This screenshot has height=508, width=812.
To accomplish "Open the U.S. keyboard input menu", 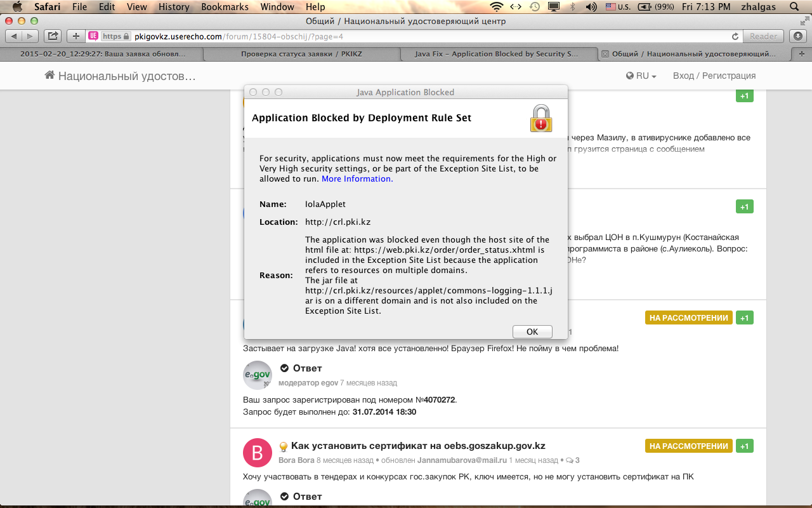I will [618, 7].
